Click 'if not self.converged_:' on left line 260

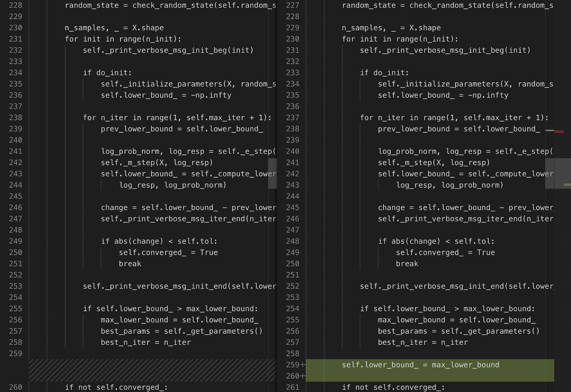coord(116,387)
